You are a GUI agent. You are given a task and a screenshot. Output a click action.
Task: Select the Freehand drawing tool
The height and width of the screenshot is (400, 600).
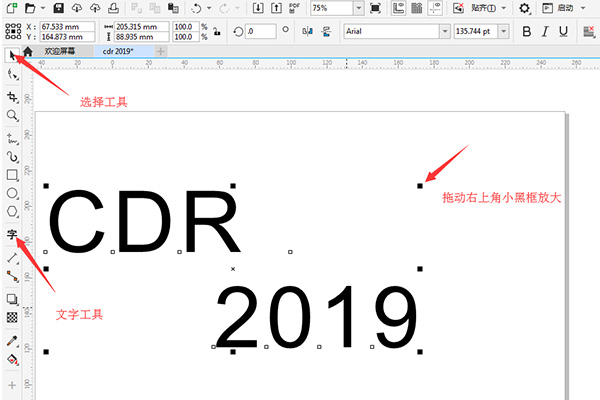click(x=12, y=139)
